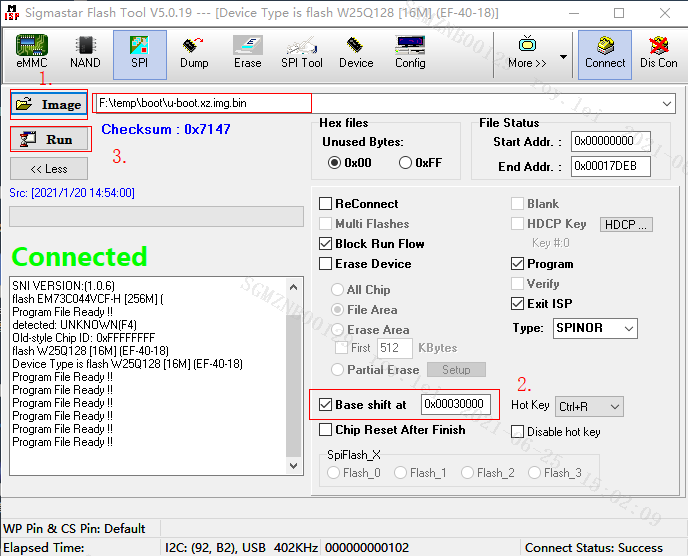Click the Partial Erase Setup button
The height and width of the screenshot is (556, 688).
pos(456,369)
